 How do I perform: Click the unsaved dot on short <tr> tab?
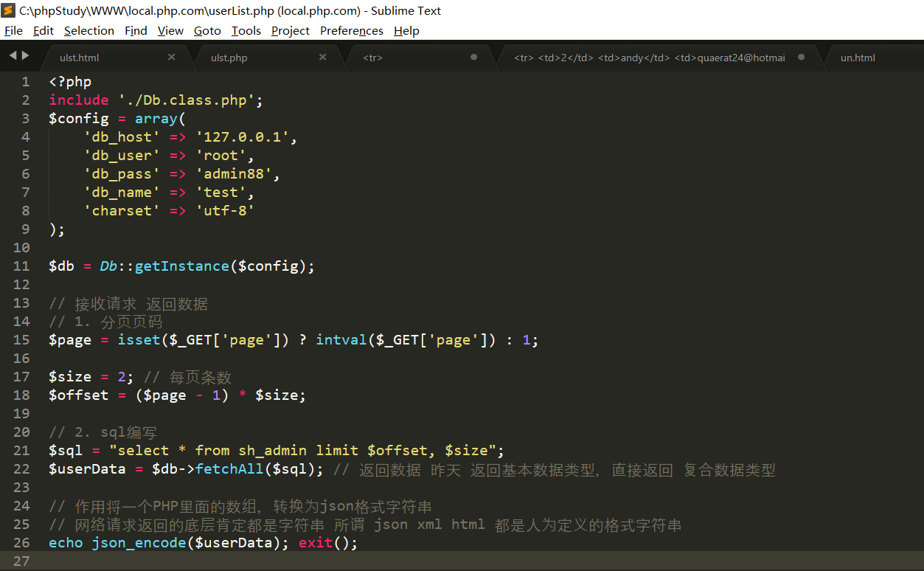[473, 57]
